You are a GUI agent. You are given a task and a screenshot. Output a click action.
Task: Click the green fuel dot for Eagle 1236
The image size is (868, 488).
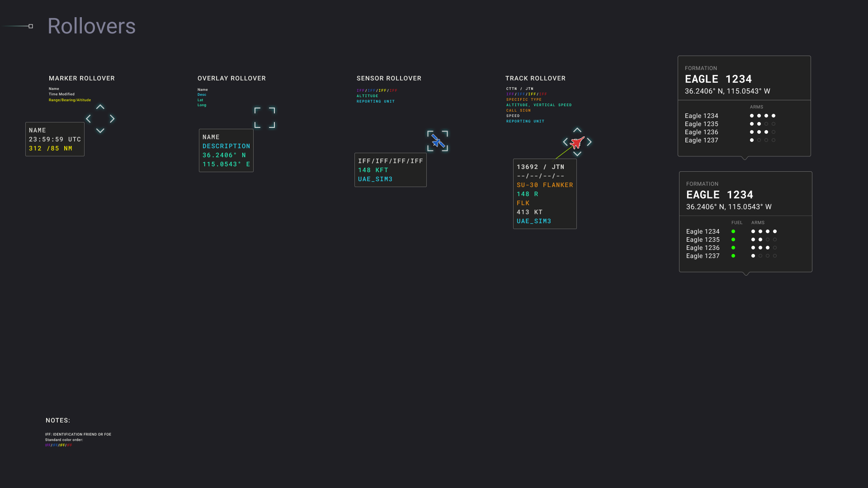click(x=733, y=248)
